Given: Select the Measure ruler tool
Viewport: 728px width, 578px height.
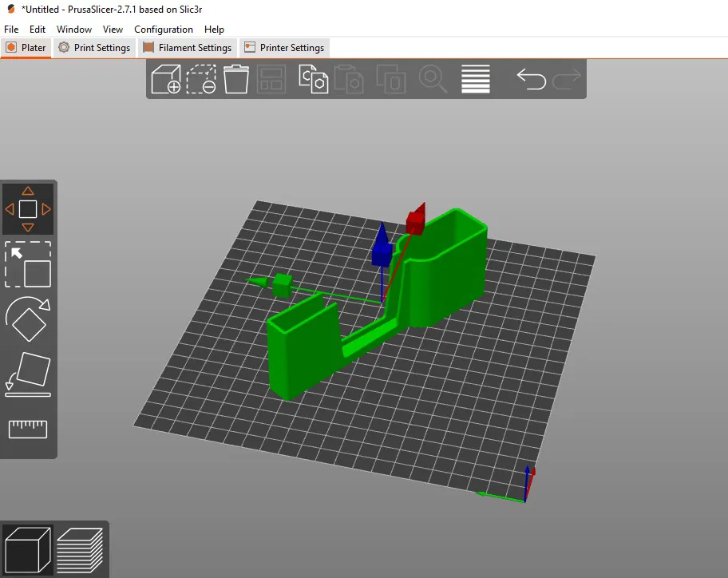Looking at the screenshot, I should point(28,430).
